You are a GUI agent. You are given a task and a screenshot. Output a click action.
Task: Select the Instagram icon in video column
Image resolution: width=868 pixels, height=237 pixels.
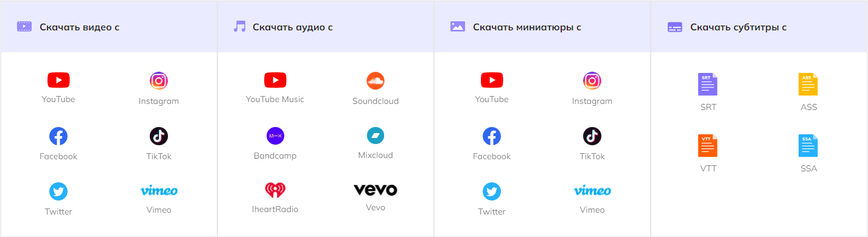(159, 80)
